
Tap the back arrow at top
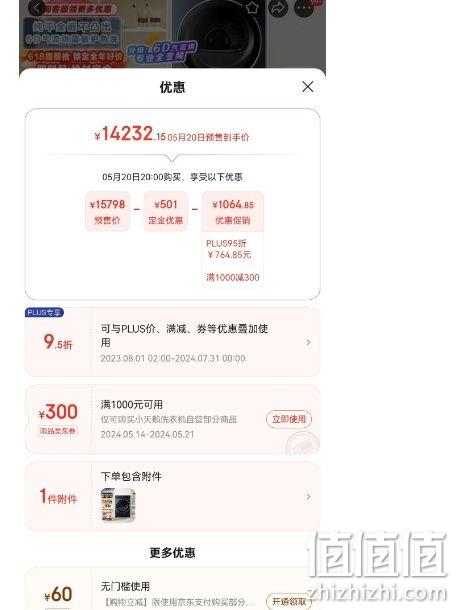[x=36, y=7]
